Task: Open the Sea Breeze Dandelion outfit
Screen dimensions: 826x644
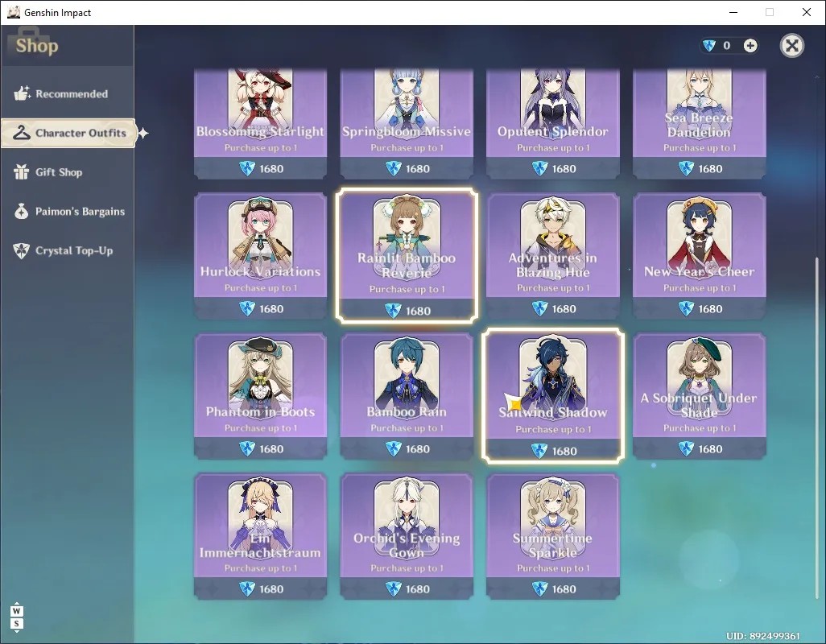Action: tap(699, 124)
